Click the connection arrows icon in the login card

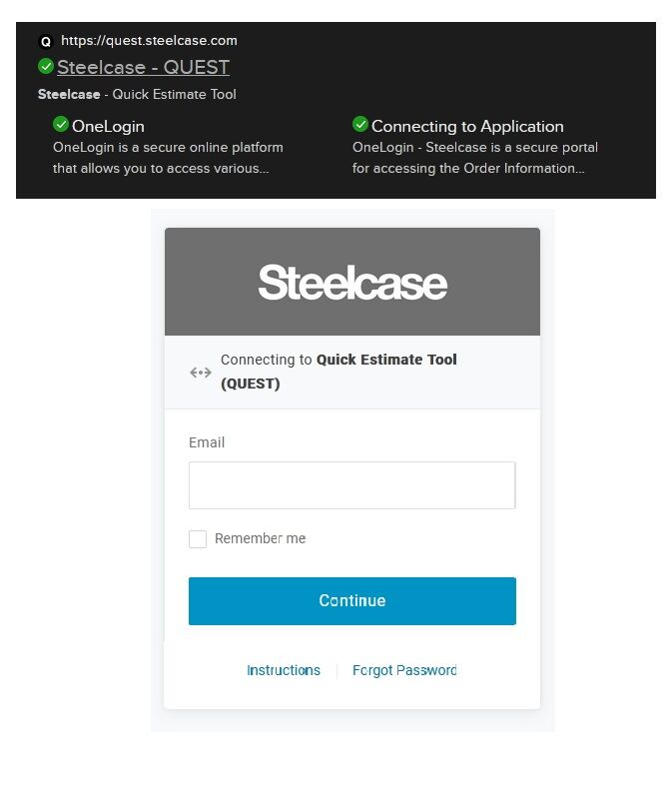(201, 373)
